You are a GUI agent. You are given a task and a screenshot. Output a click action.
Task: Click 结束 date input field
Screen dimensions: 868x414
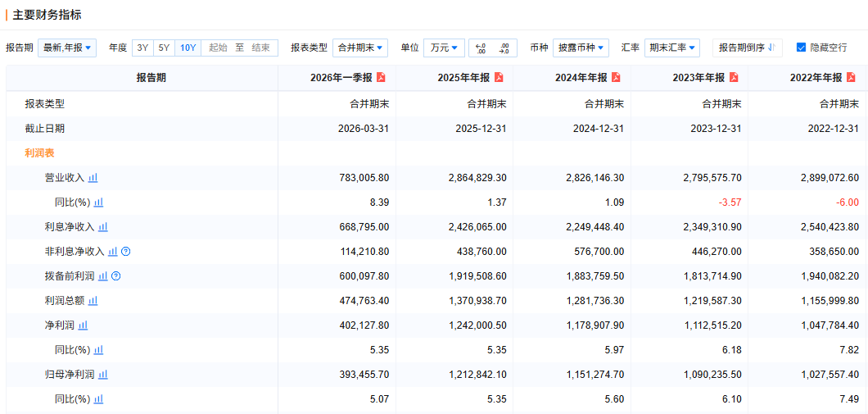[260, 48]
